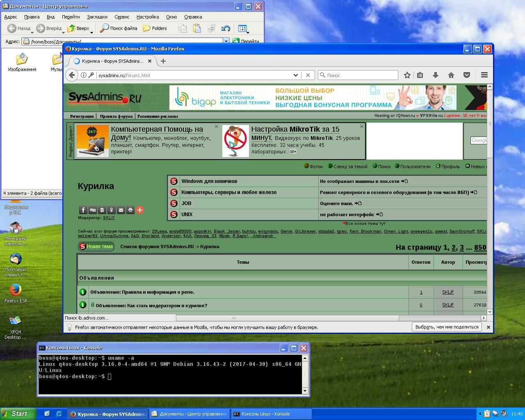
Task: Click Вверх up button in file manager
Action: (78, 28)
